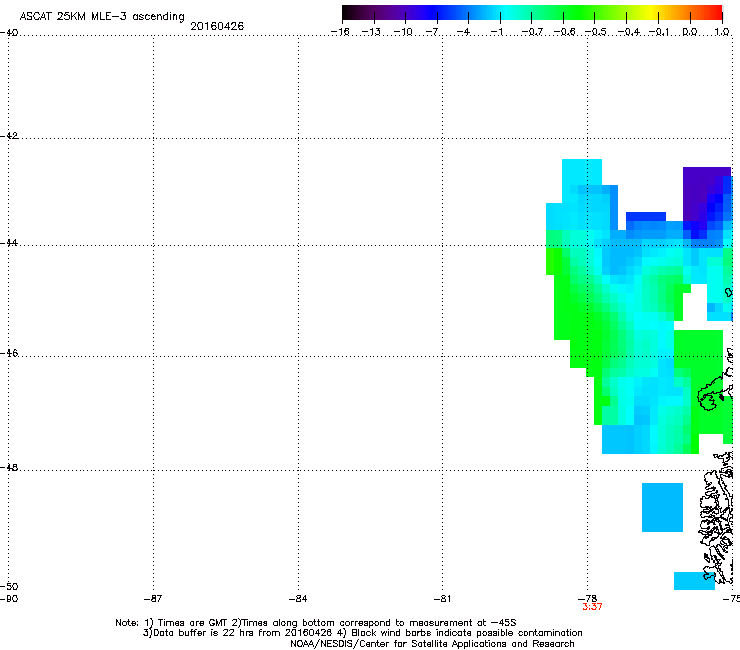Click the longitude axis label -90
The height and width of the screenshot is (650, 740).
pyautogui.click(x=9, y=599)
